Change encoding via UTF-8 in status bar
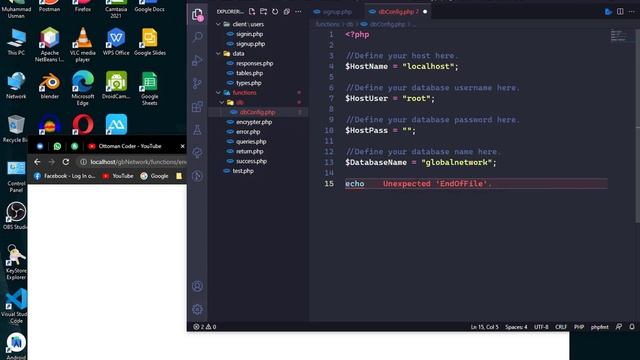The image size is (640, 360). (541, 327)
